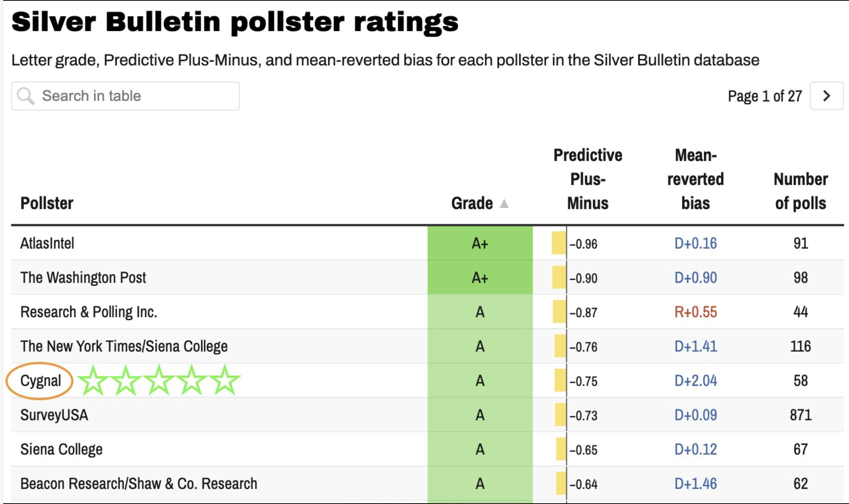Sort by Mean-reverted bias column header

point(695,179)
